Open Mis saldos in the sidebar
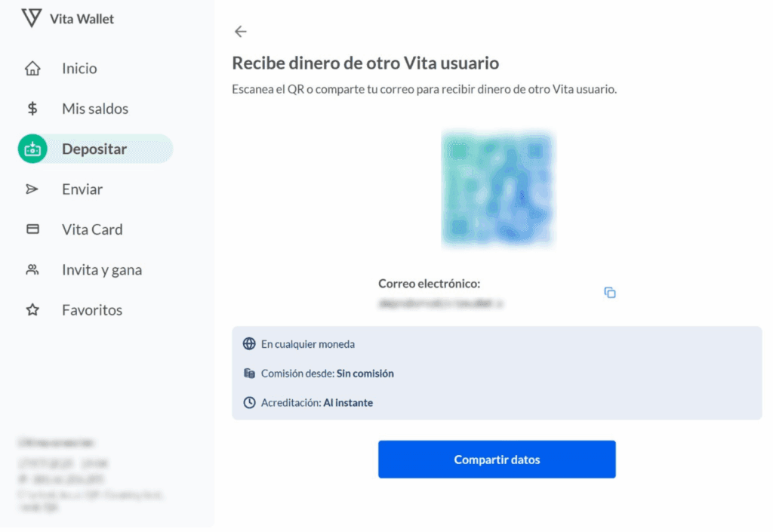Screen dimensions: 773x532 pyautogui.click(x=95, y=109)
